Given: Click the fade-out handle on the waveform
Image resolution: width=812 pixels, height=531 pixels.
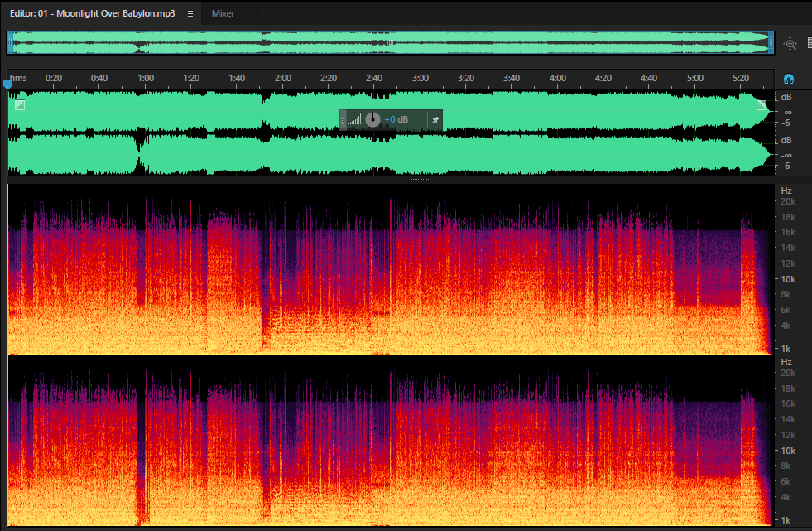Looking at the screenshot, I should [762, 105].
